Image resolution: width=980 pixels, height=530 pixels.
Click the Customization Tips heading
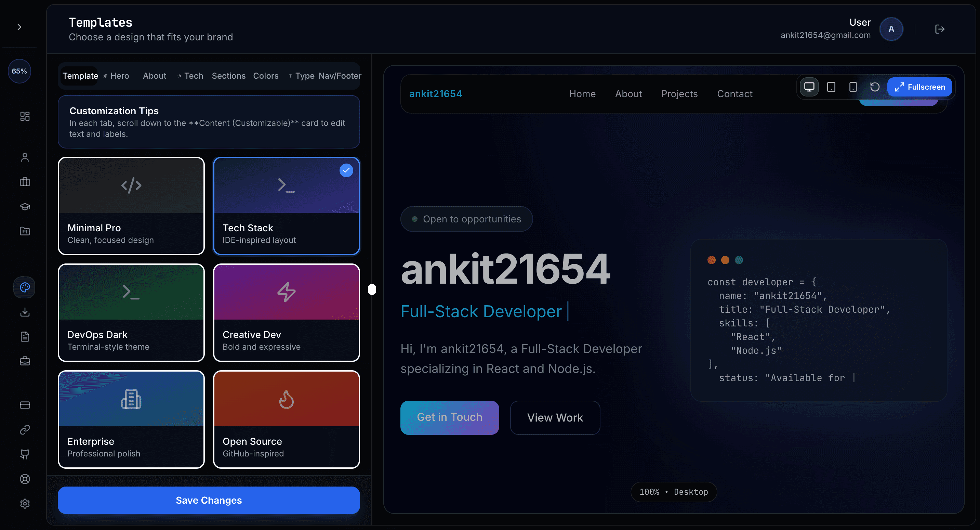tap(114, 111)
